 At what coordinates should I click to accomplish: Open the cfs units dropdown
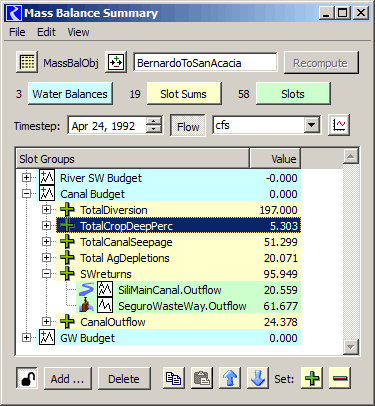coord(312,125)
